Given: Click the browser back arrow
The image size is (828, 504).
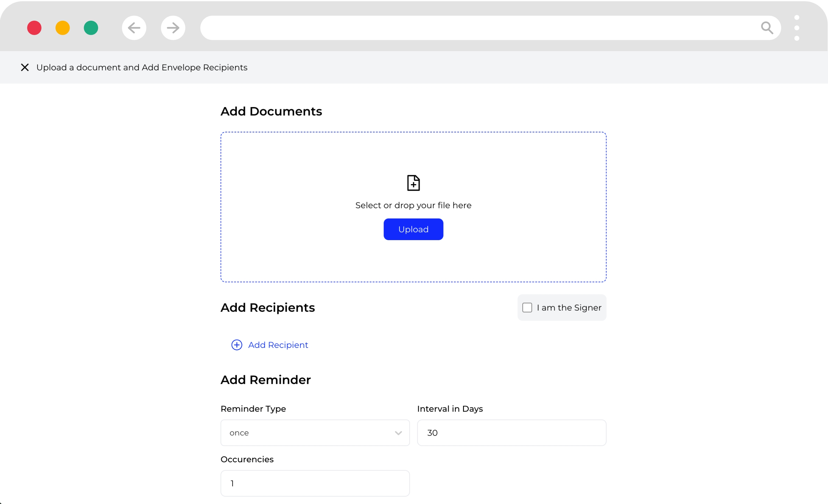Looking at the screenshot, I should [x=134, y=28].
